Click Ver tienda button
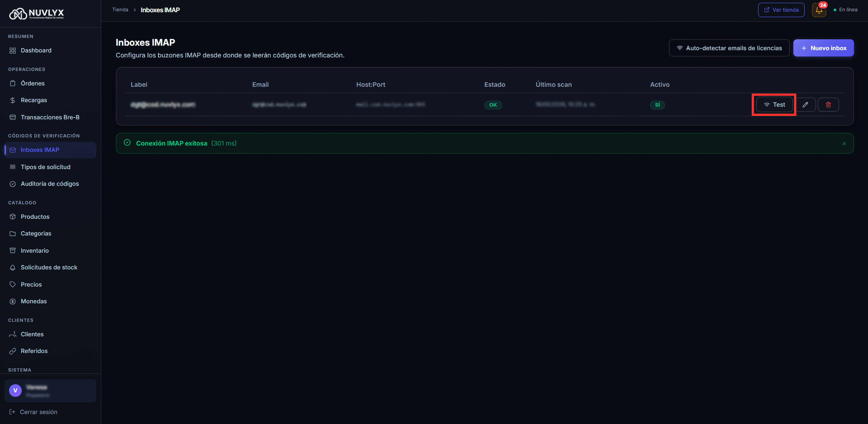 coord(781,10)
